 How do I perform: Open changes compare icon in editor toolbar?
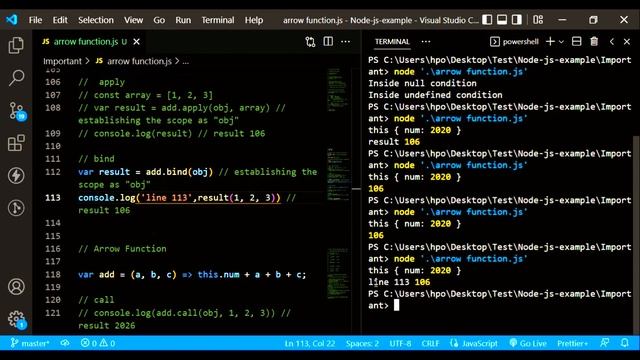click(x=310, y=42)
